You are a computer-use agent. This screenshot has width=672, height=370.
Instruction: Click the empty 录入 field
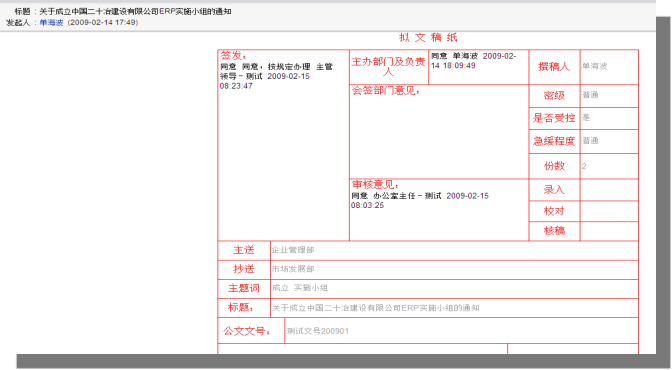[609, 190]
